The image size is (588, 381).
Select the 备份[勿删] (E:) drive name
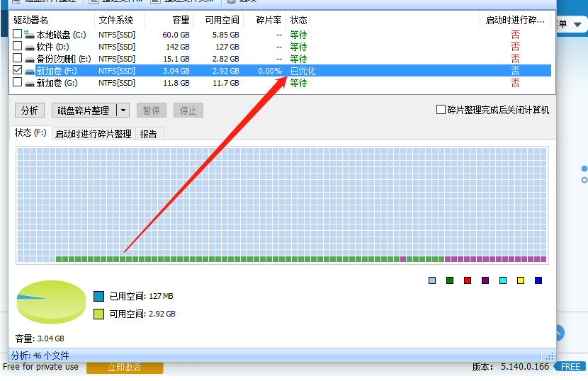click(x=64, y=59)
